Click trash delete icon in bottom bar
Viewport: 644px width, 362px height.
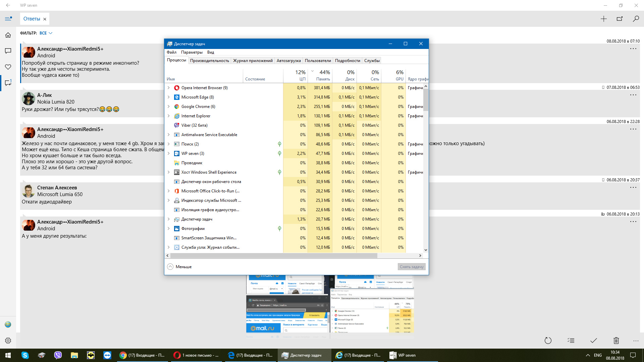point(616,341)
